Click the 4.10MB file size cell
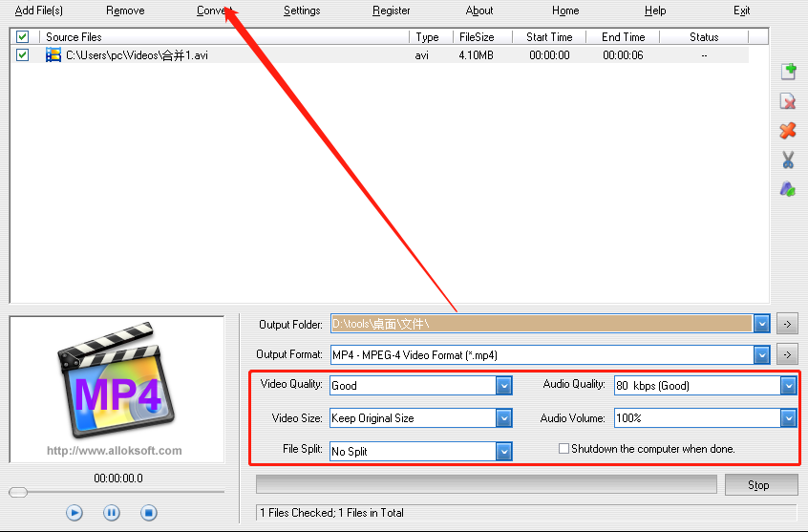808x532 pixels. pyautogui.click(x=477, y=55)
